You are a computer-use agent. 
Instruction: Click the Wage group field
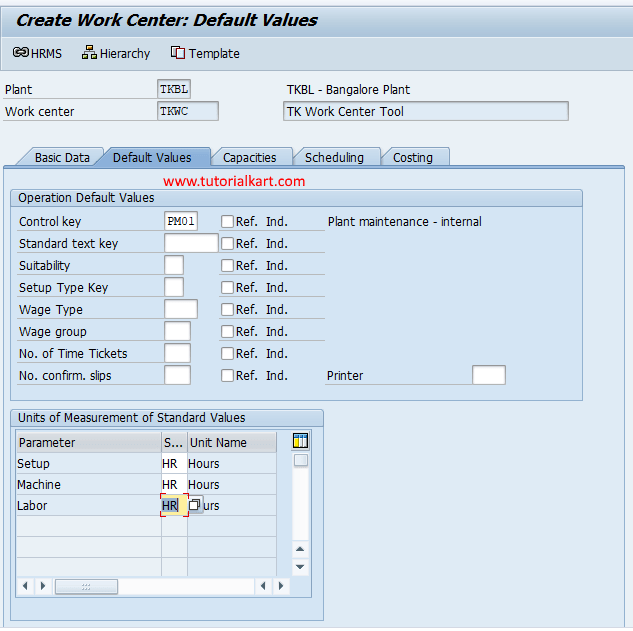(x=177, y=331)
